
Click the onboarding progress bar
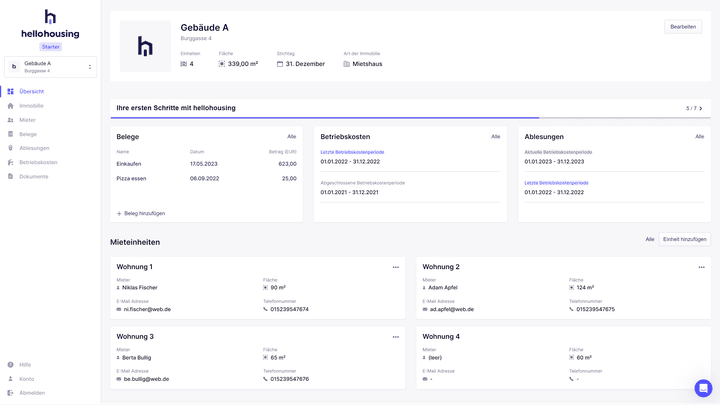tap(411, 118)
